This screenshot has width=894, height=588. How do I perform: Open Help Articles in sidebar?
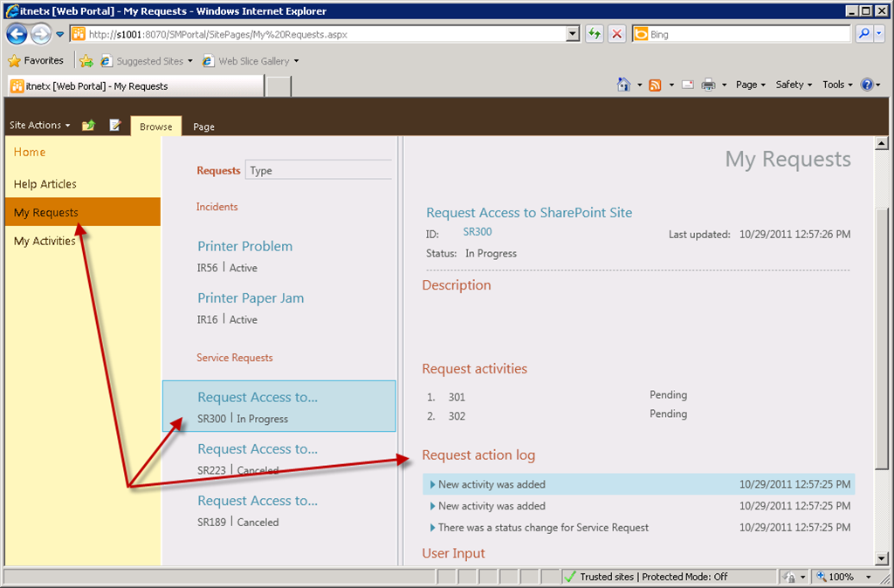[x=45, y=184]
